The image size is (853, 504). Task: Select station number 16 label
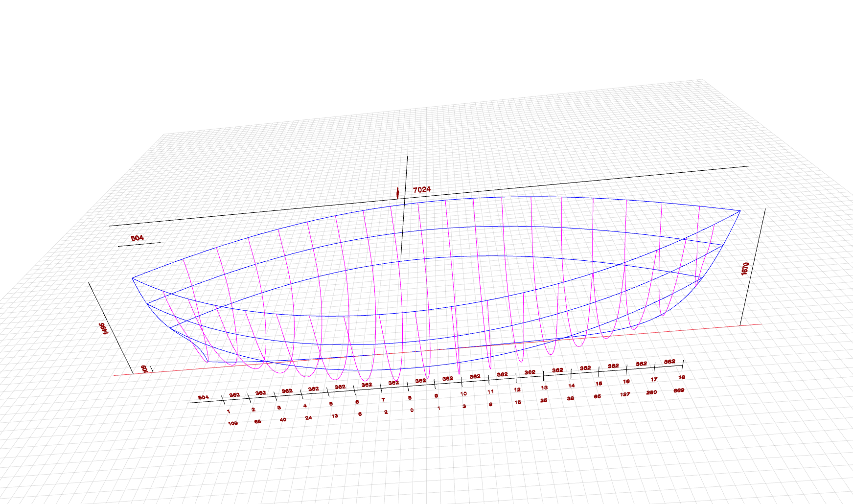point(626,381)
